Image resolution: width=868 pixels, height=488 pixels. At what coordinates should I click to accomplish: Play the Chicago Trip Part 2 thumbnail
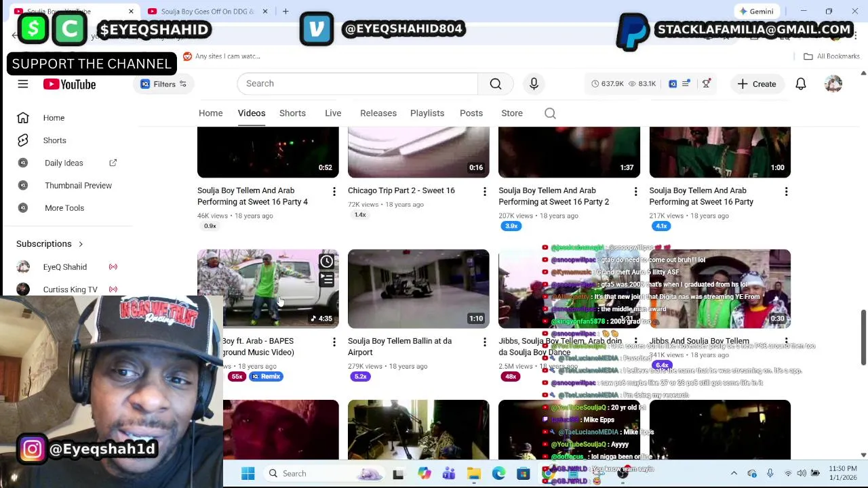click(418, 152)
